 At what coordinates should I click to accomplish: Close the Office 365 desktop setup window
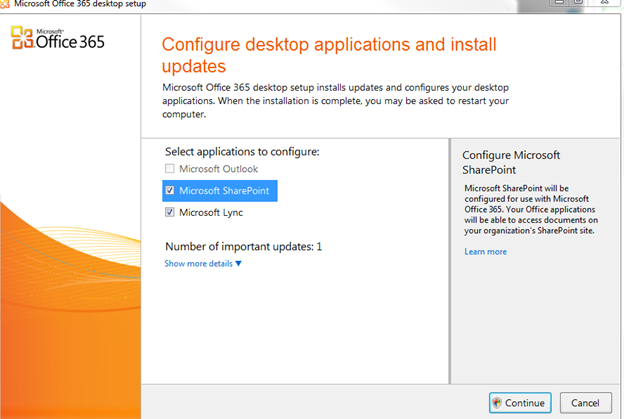click(x=605, y=2)
